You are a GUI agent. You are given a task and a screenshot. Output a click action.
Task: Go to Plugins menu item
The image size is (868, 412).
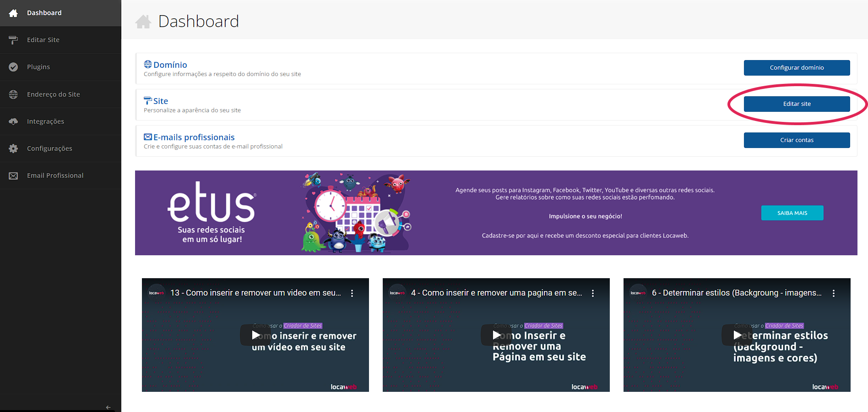pyautogui.click(x=60, y=67)
